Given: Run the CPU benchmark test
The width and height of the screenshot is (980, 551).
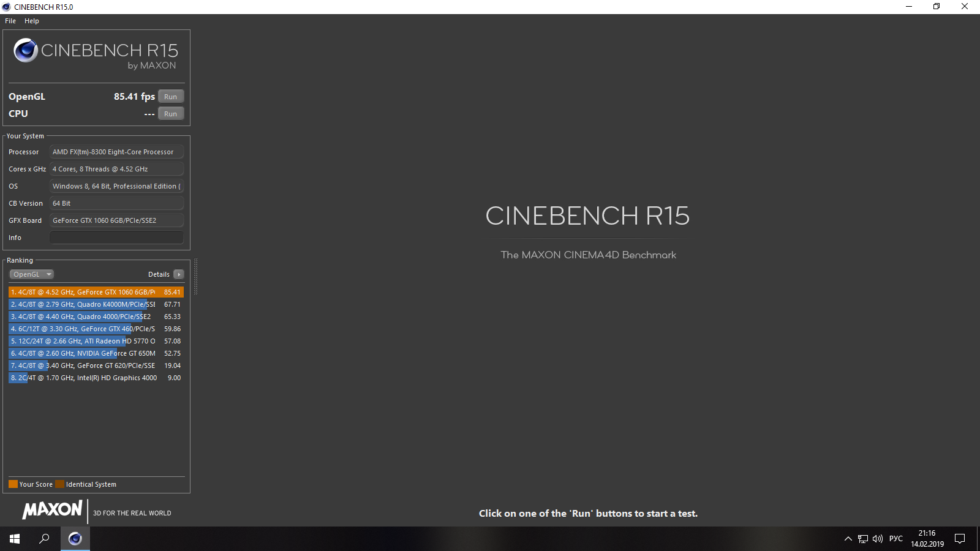Looking at the screenshot, I should [171, 114].
